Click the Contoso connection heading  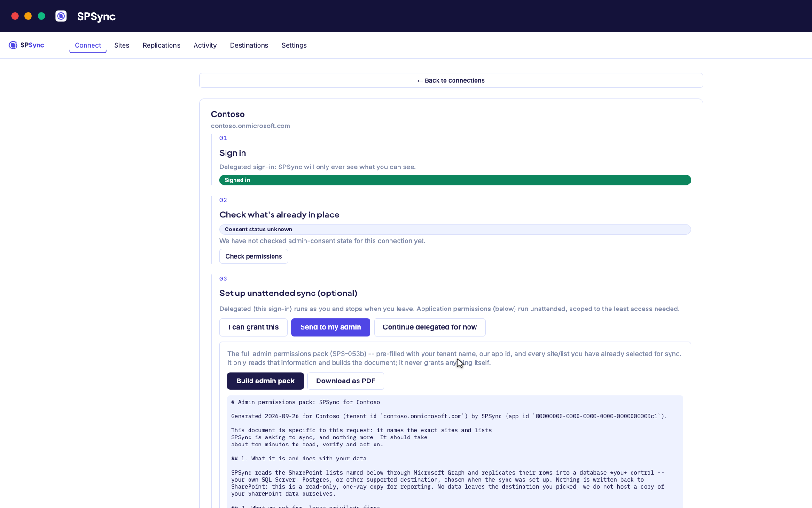[x=228, y=114]
